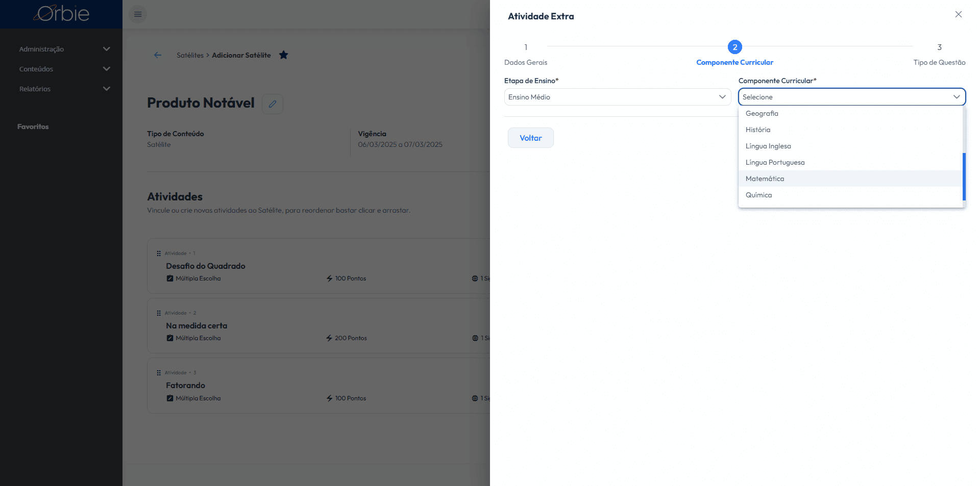The image size is (980, 486).
Task: Grab the drag handle of Na medida certa
Action: 159,313
